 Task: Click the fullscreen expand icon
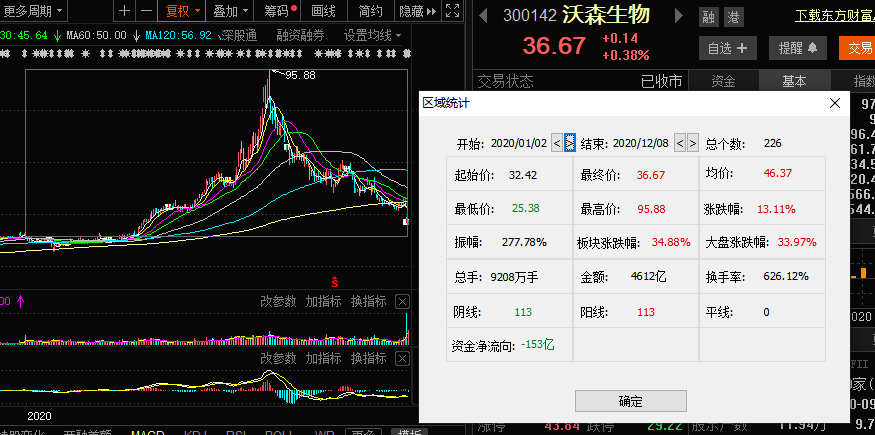point(454,11)
